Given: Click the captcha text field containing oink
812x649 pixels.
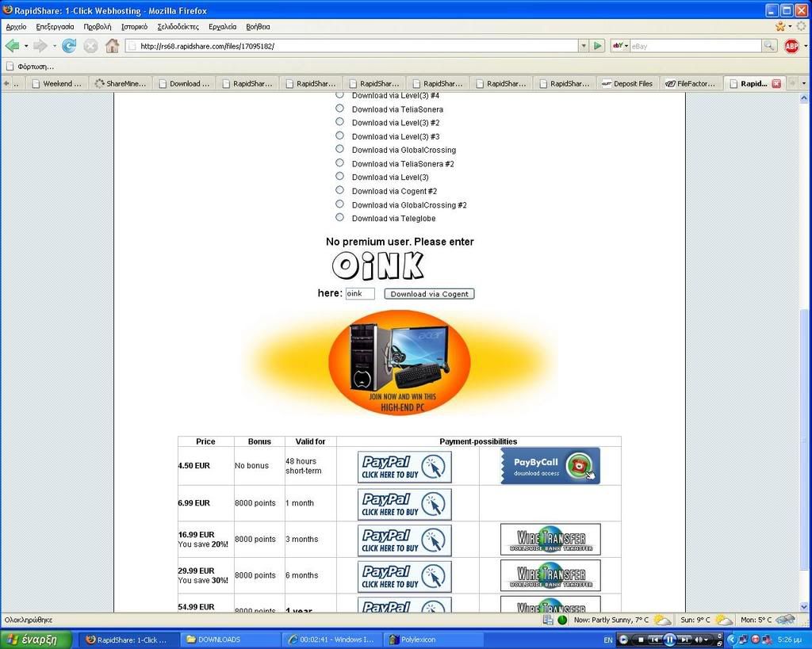Looking at the screenshot, I should (x=360, y=293).
